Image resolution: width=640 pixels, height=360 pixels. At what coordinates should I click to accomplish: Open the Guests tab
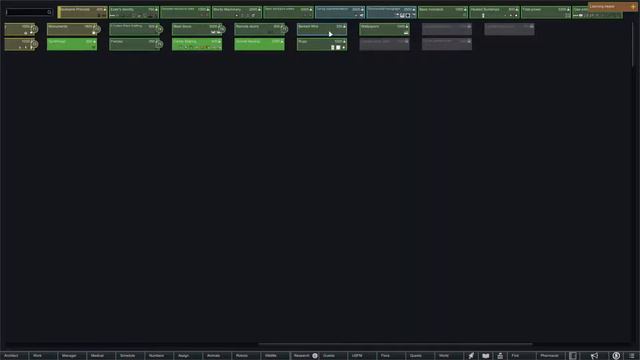point(333,356)
